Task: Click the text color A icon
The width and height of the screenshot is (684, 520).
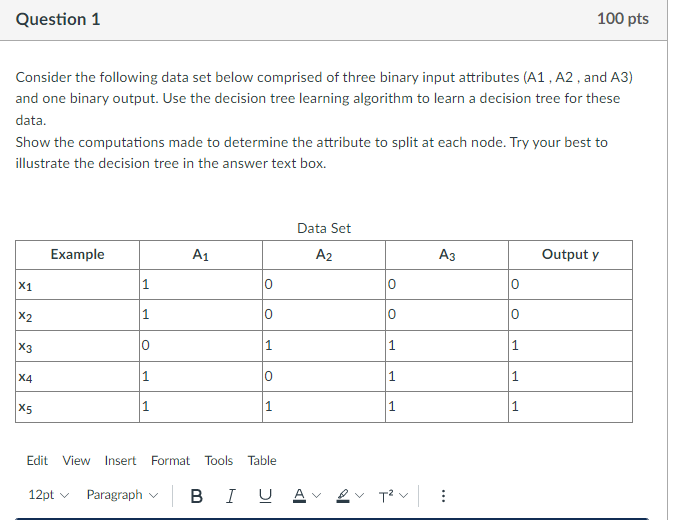Action: 299,496
